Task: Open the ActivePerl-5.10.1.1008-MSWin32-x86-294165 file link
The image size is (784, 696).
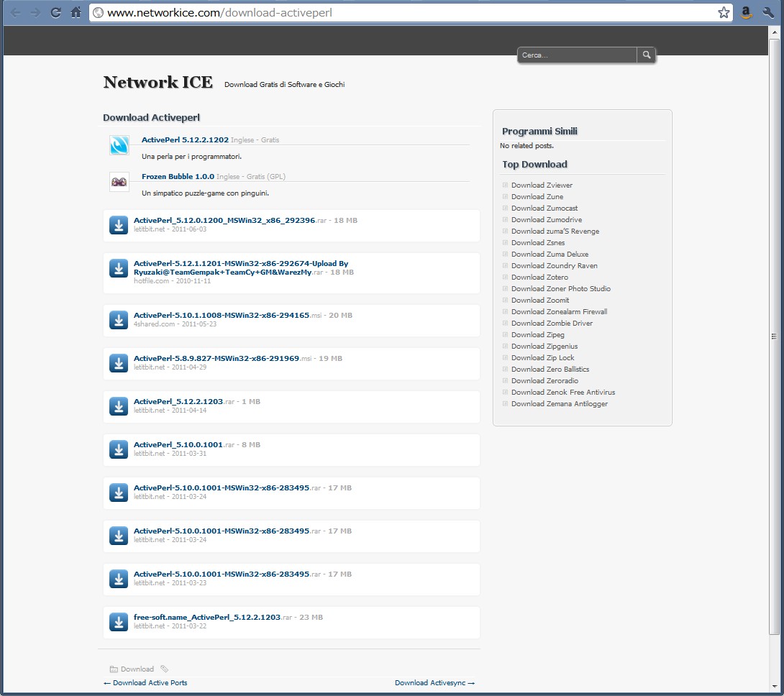Action: (x=222, y=316)
